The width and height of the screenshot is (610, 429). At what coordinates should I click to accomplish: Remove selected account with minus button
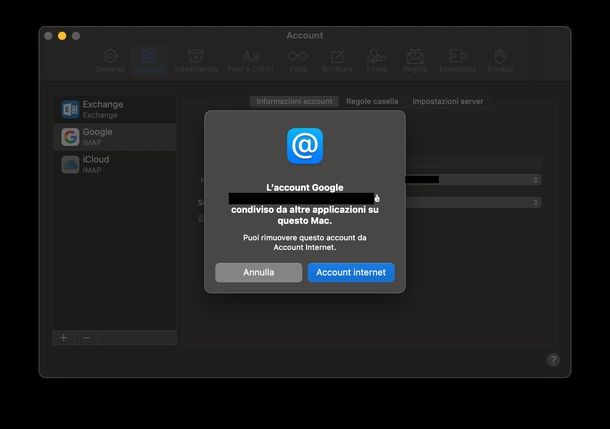coord(86,338)
